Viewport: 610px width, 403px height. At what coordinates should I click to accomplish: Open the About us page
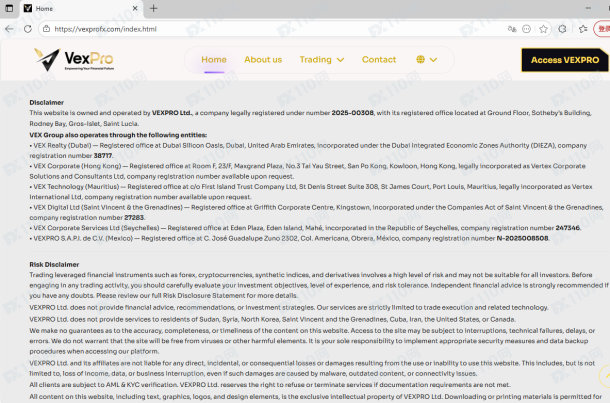tap(263, 60)
